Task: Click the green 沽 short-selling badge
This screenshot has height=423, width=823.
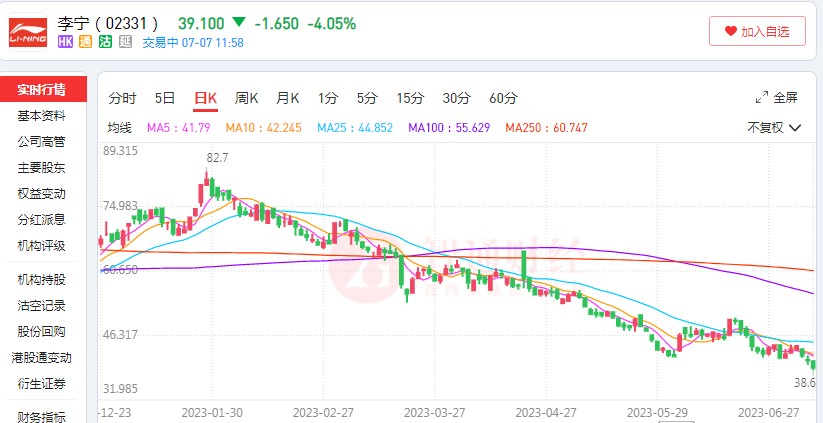Action: point(105,42)
